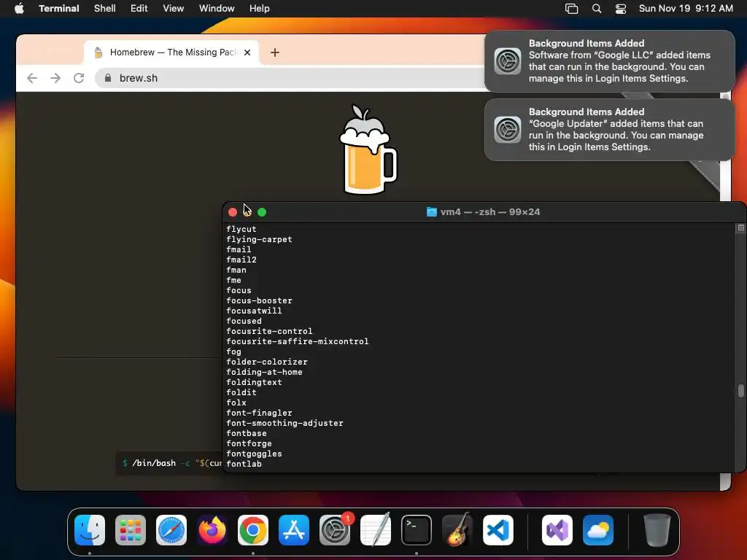747x560 pixels.
Task: Open the Window menu
Action: coord(217,8)
